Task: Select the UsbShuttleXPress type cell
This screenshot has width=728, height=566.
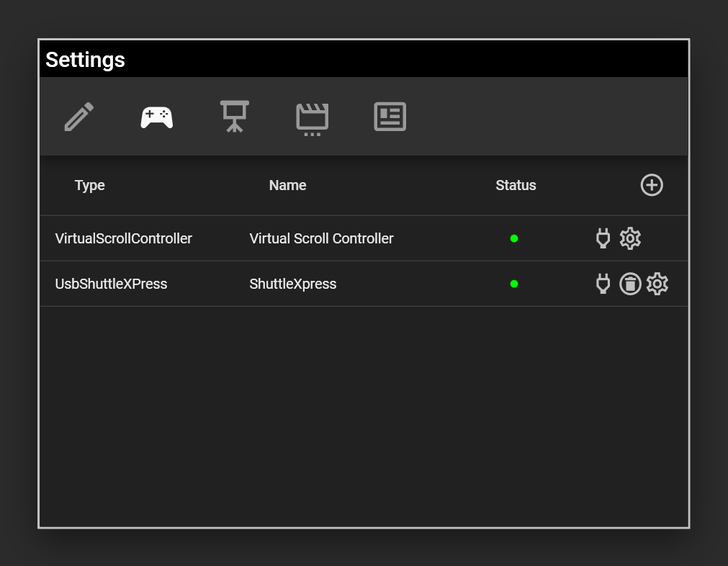Action: pos(111,284)
